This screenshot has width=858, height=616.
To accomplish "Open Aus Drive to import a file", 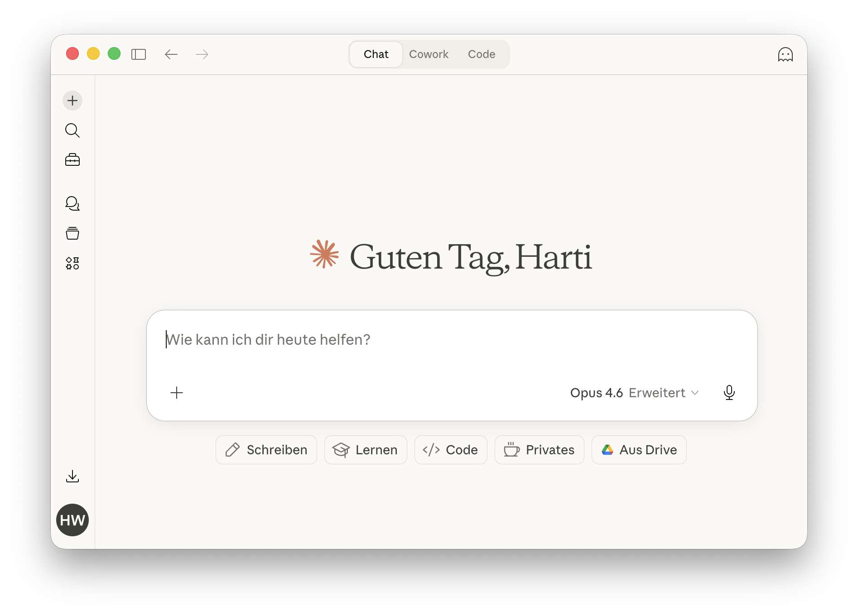I will click(x=639, y=450).
